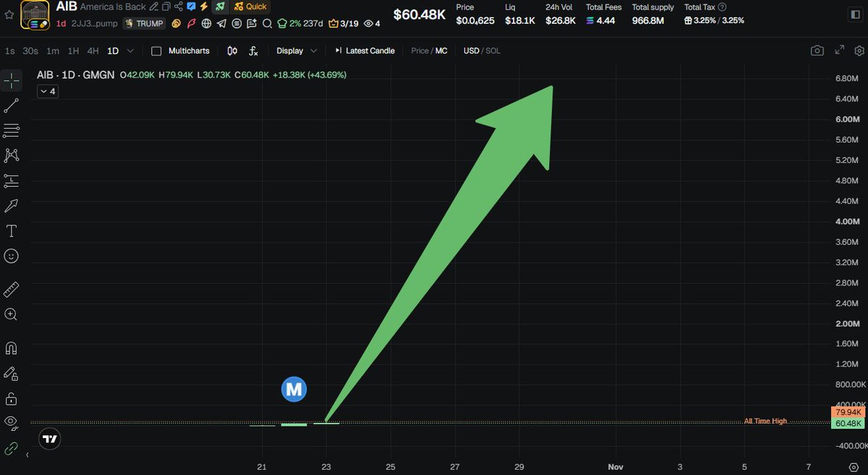Image resolution: width=868 pixels, height=475 pixels.
Task: Switch chart to MC mode
Action: pos(441,51)
